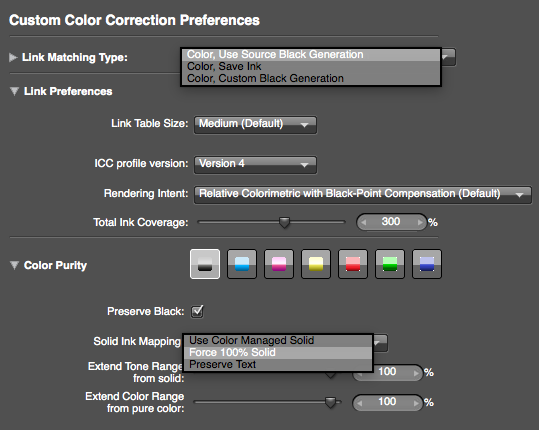The height and width of the screenshot is (430, 539).
Task: Select the red color purity icon
Action: (x=353, y=264)
